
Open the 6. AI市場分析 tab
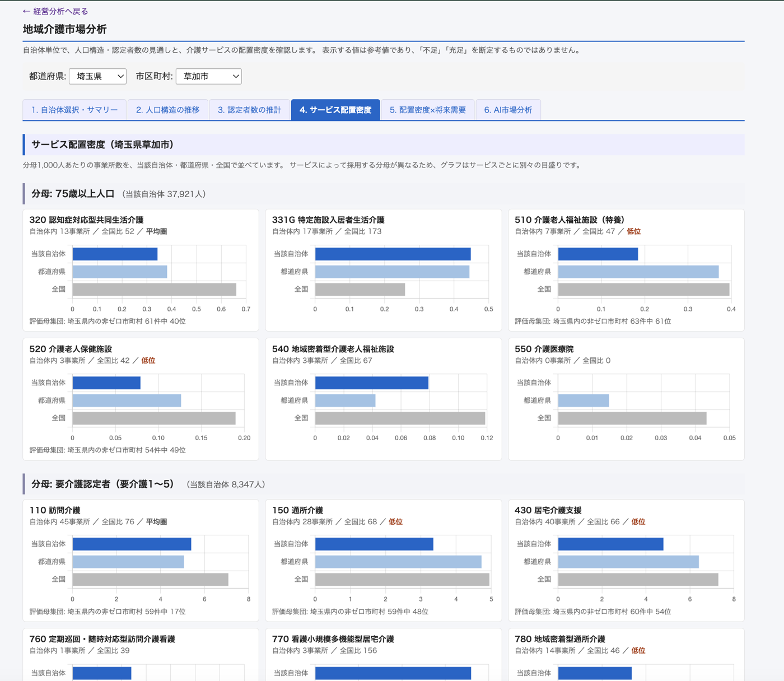point(508,110)
